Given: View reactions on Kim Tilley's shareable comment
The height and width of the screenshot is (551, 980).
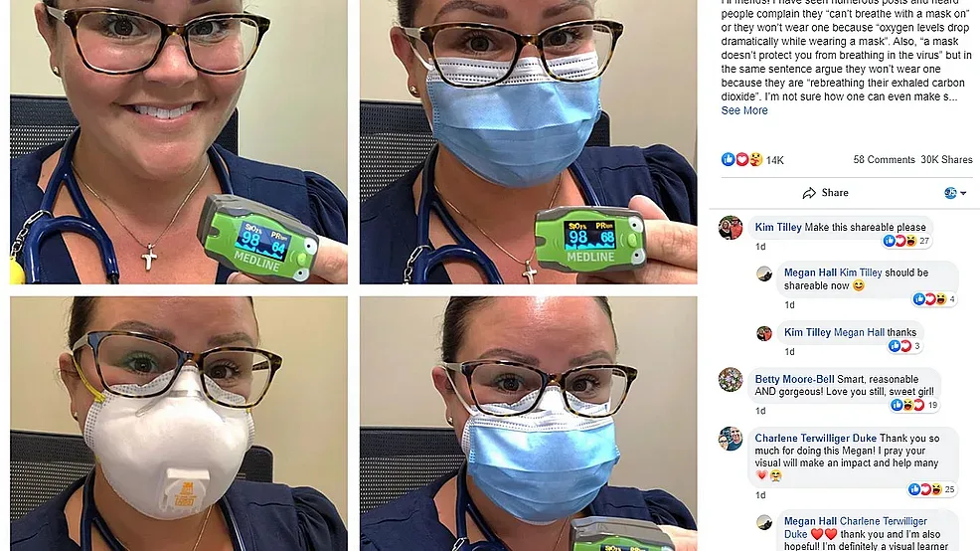Looking at the screenshot, I should [906, 241].
